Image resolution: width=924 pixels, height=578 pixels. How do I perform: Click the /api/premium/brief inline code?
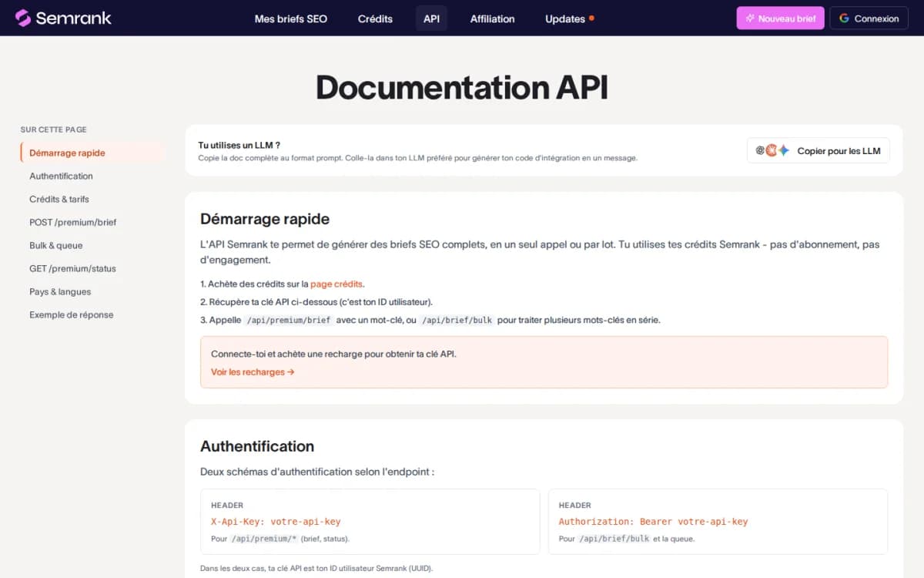point(289,320)
